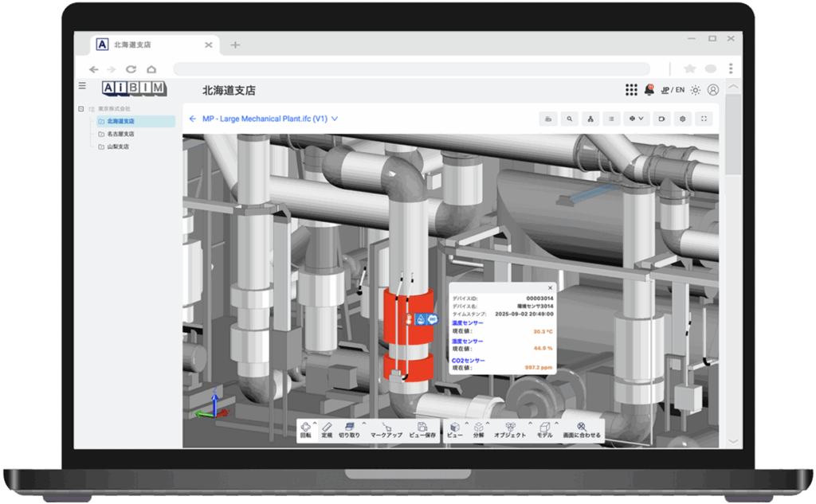Image resolution: width=816 pixels, height=504 pixels.
Task: Toggle the hamburger sidebar menu
Action: coord(82,86)
